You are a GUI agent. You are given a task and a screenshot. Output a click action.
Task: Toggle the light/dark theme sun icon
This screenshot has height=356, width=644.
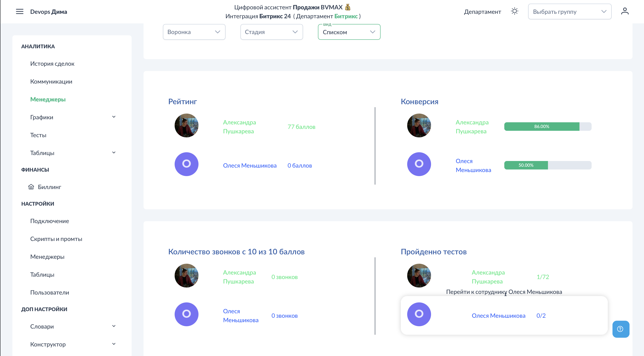[514, 11]
